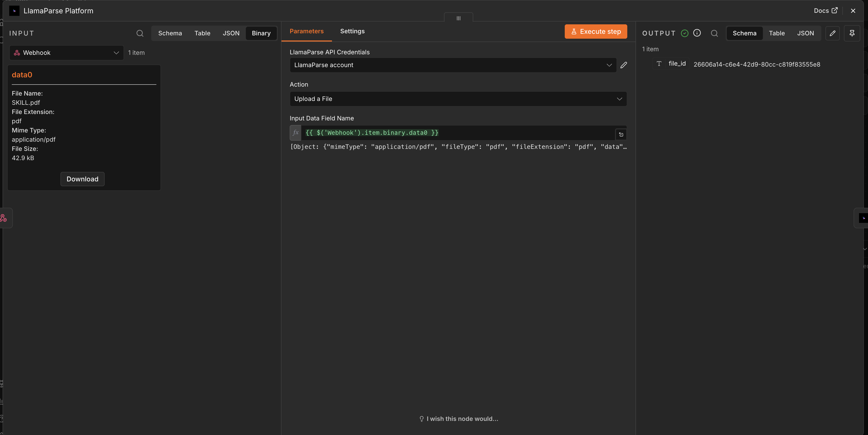868x435 pixels.
Task: Click the panel drag handle at the top center
Action: [459, 18]
